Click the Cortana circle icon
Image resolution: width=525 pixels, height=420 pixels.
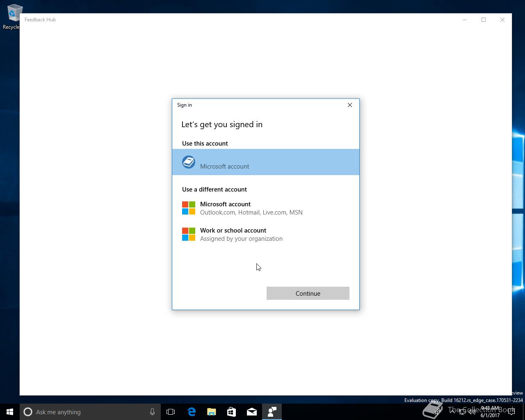click(28, 412)
